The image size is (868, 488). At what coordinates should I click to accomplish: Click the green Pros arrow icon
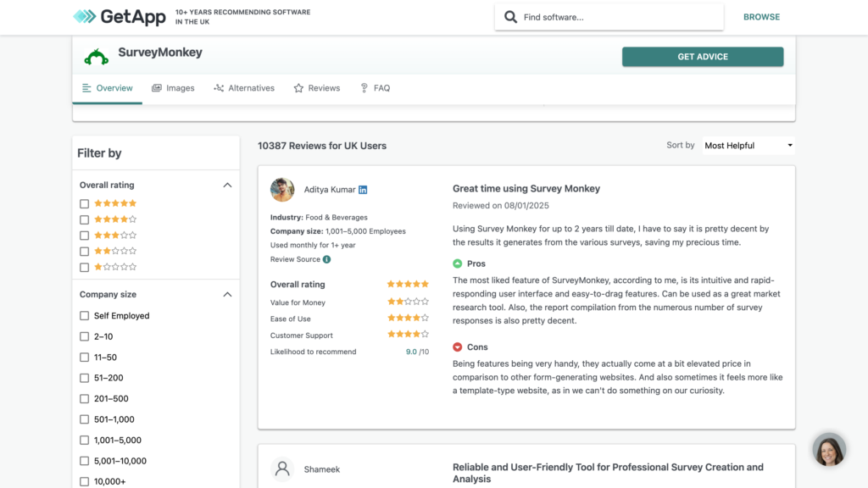(458, 263)
